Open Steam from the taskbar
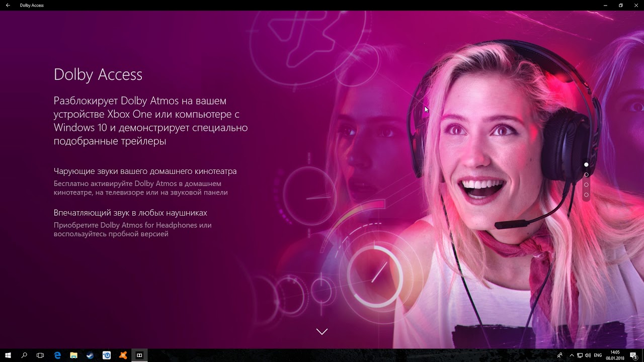The image size is (644, 362). coord(90,355)
